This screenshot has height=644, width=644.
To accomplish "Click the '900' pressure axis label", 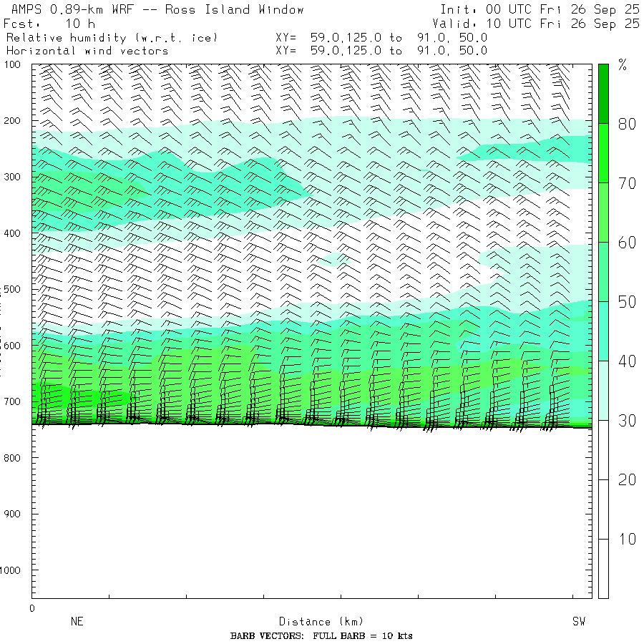I will pyautogui.click(x=12, y=514).
